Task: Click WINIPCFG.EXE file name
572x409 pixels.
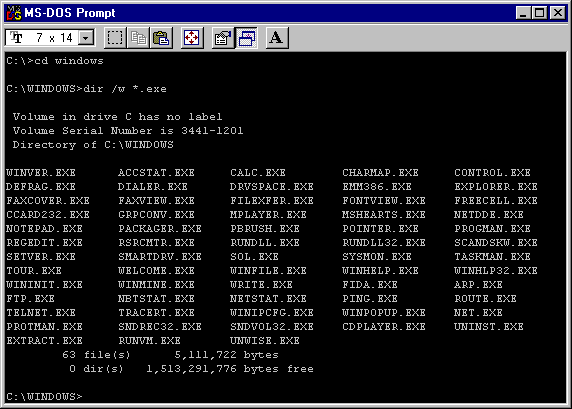Action: pos(272,313)
